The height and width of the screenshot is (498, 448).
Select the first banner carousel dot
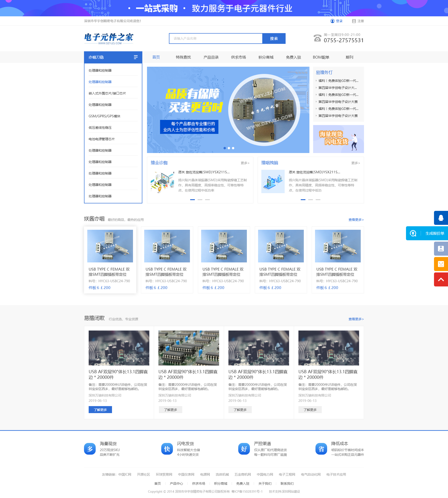click(x=224, y=148)
